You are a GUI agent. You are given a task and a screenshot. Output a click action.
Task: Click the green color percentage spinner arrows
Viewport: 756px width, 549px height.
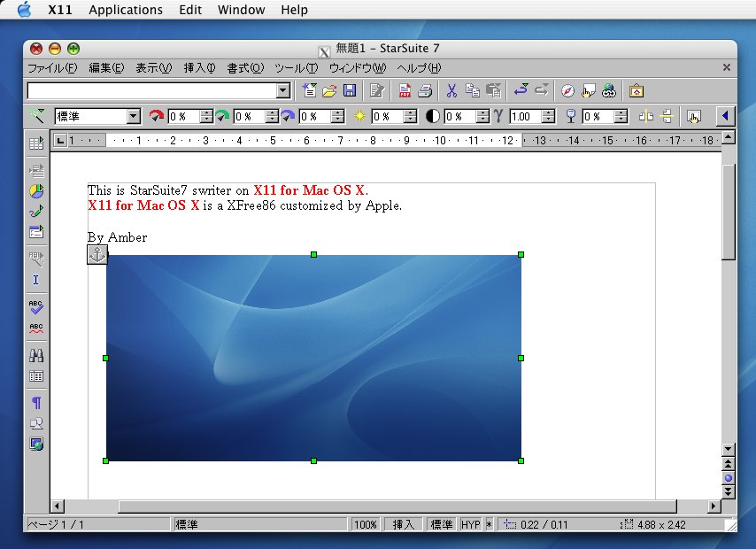tap(272, 116)
